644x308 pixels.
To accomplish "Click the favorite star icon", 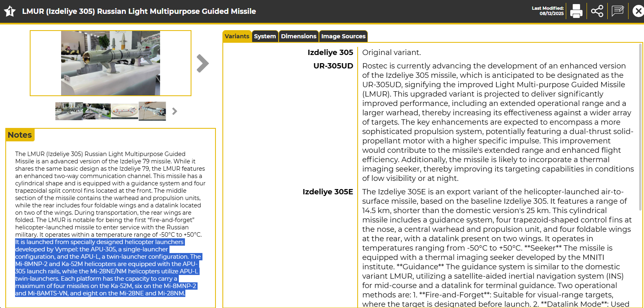I will point(10,11).
